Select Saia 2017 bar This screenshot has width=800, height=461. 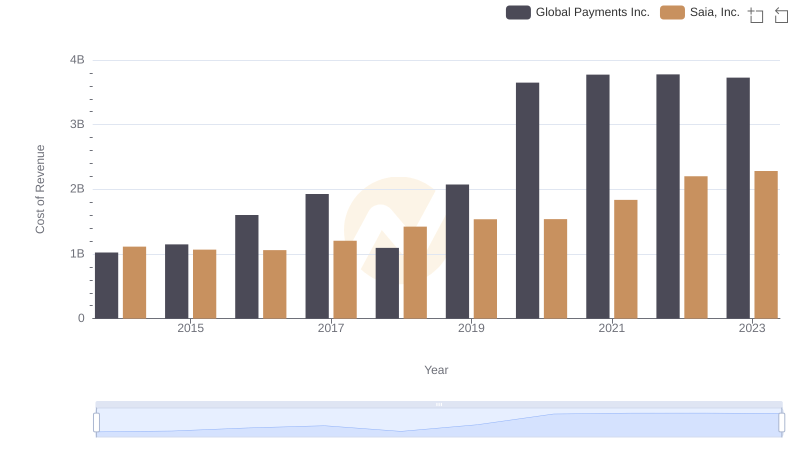[345, 280]
